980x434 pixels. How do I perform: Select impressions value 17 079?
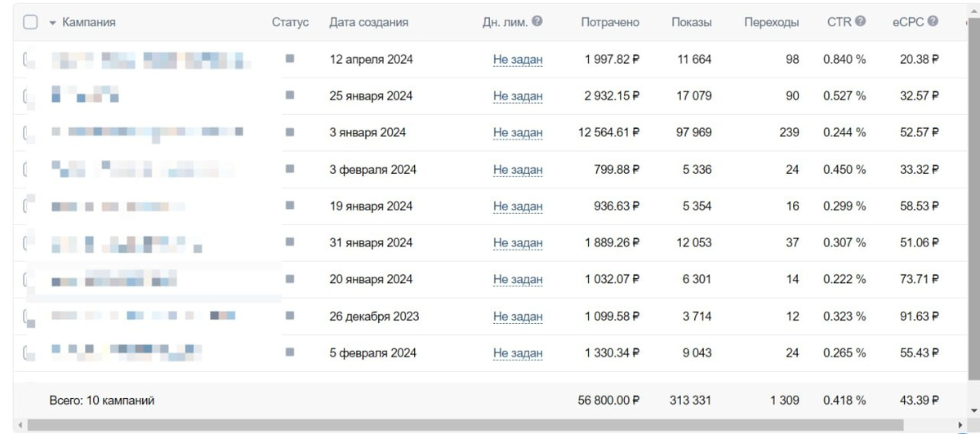[694, 96]
